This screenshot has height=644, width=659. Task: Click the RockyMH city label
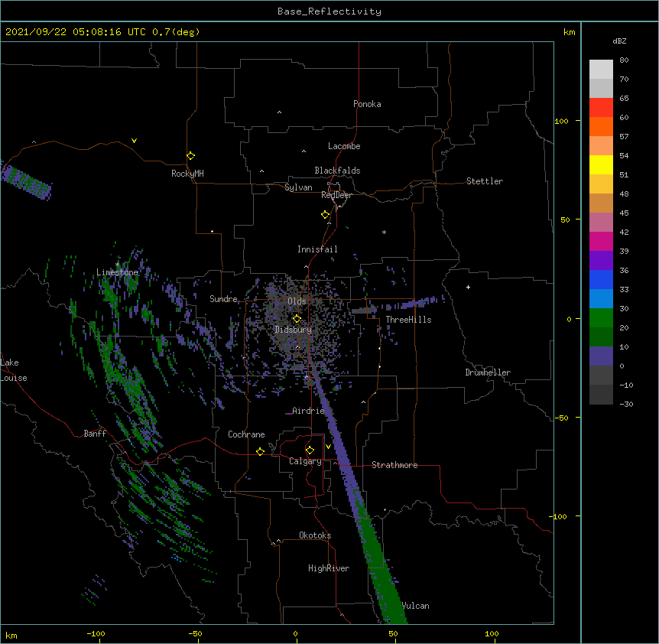pyautogui.click(x=187, y=174)
